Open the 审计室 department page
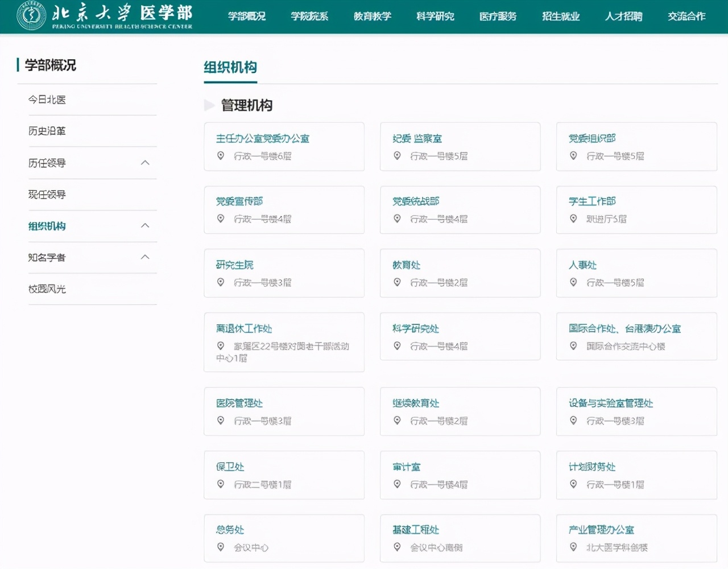The width and height of the screenshot is (728, 569). 407,467
